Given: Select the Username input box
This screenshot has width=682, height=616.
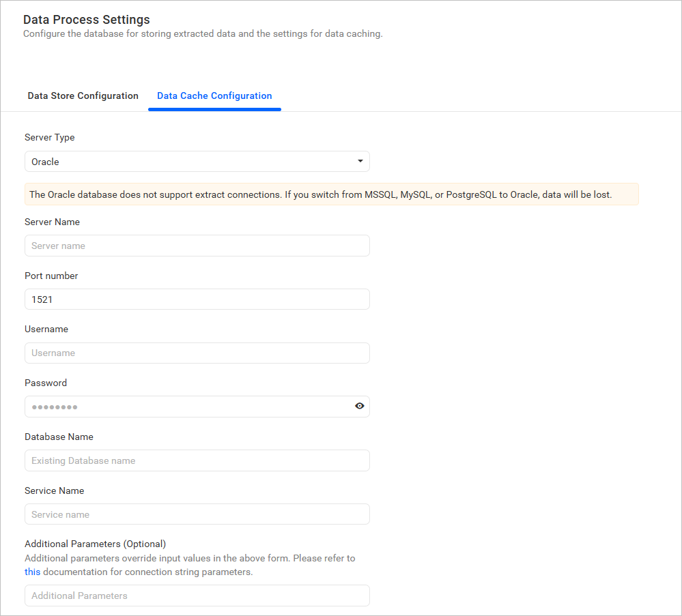Looking at the screenshot, I should pyautogui.click(x=197, y=353).
